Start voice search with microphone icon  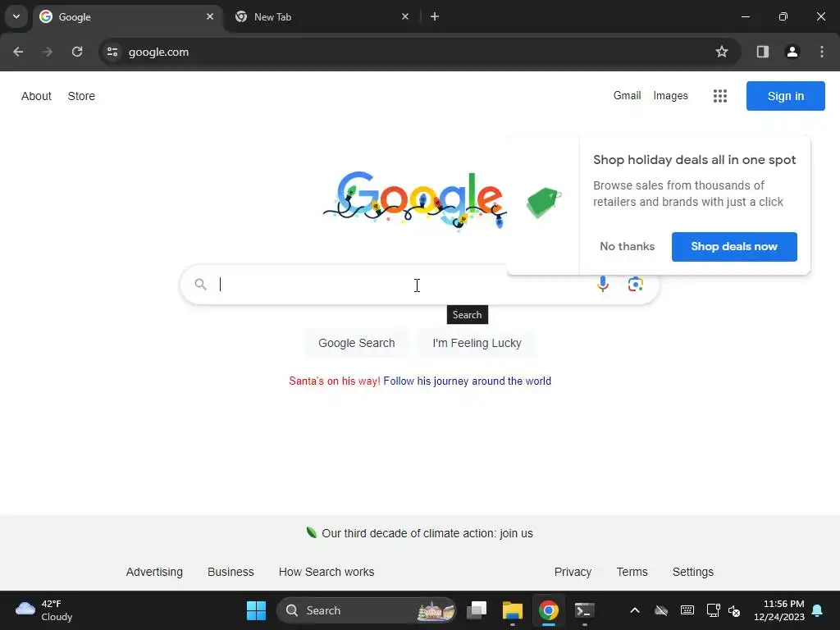click(x=603, y=284)
